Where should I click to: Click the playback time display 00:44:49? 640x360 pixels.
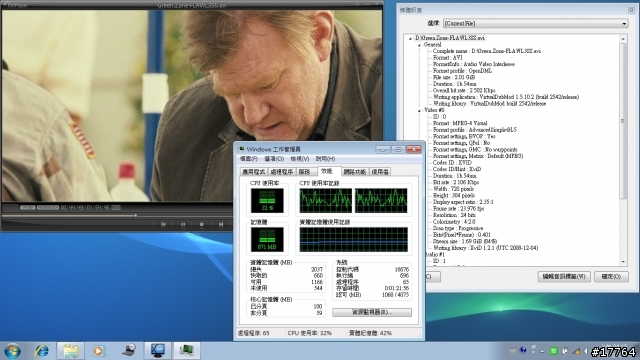tap(72, 208)
